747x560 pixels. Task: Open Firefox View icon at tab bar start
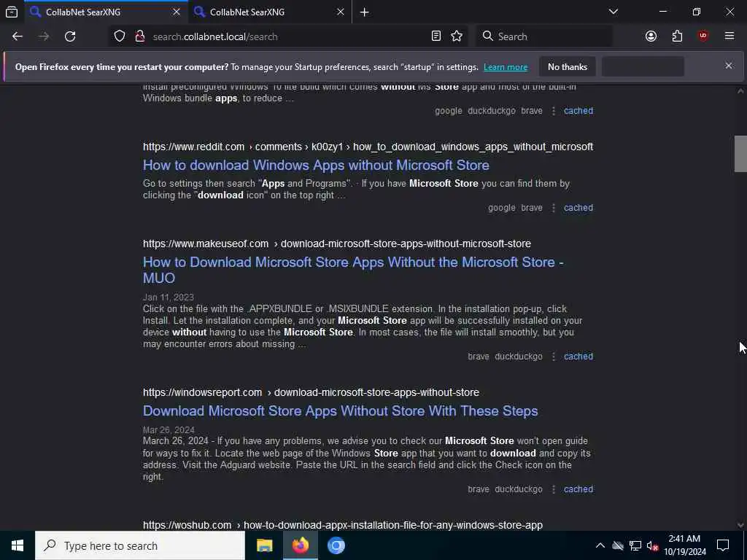pos(12,12)
